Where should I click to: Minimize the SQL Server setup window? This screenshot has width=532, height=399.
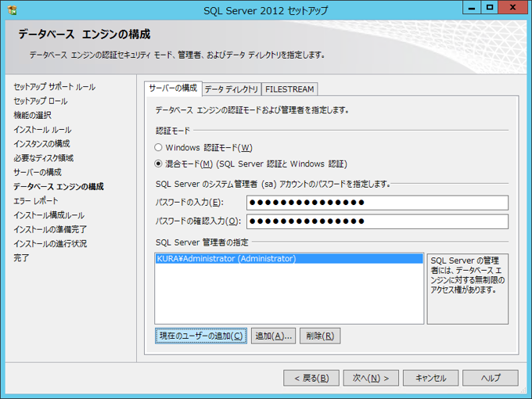click(472, 8)
